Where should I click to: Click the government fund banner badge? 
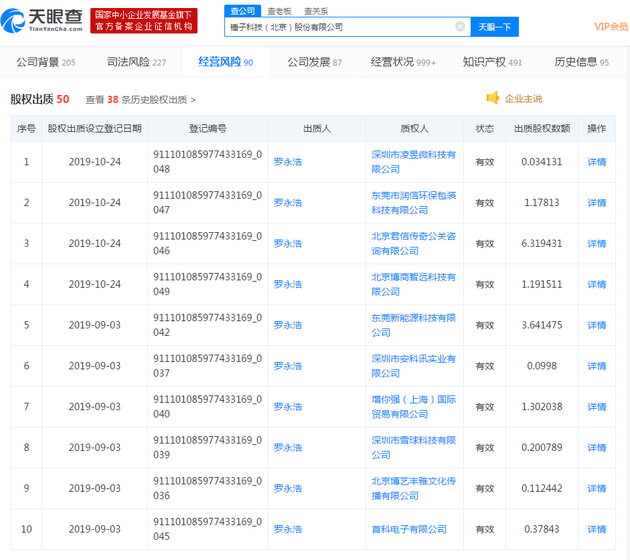click(142, 20)
